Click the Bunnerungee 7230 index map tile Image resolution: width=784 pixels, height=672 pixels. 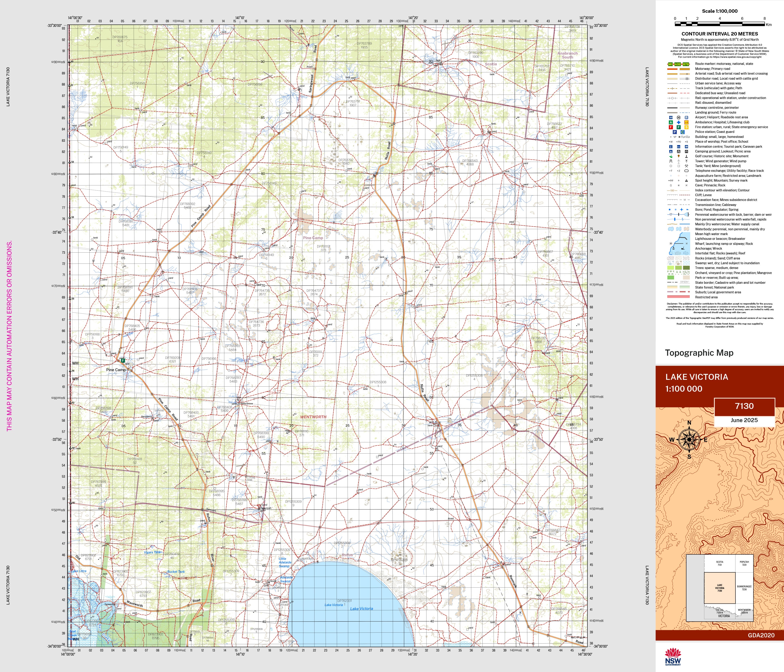coord(744,588)
